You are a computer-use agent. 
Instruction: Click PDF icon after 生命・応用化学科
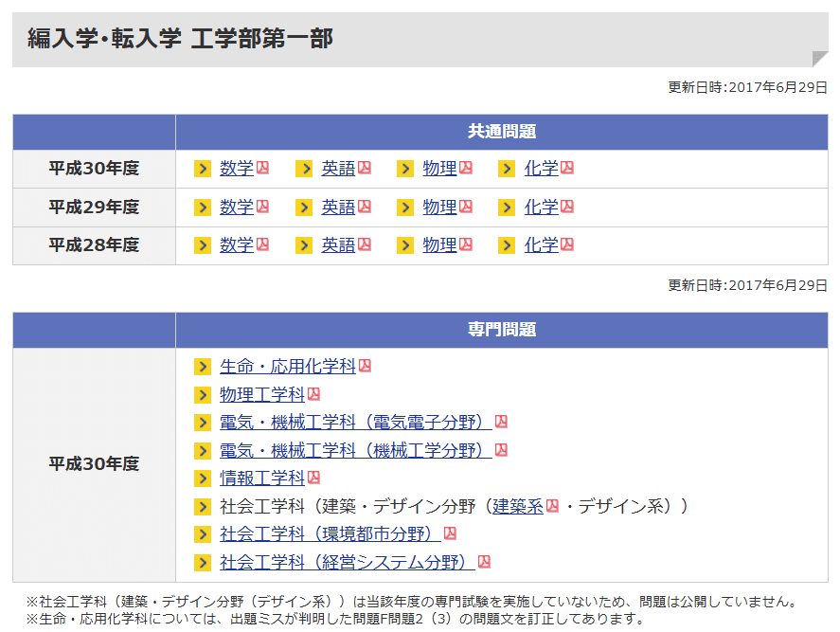tap(365, 366)
